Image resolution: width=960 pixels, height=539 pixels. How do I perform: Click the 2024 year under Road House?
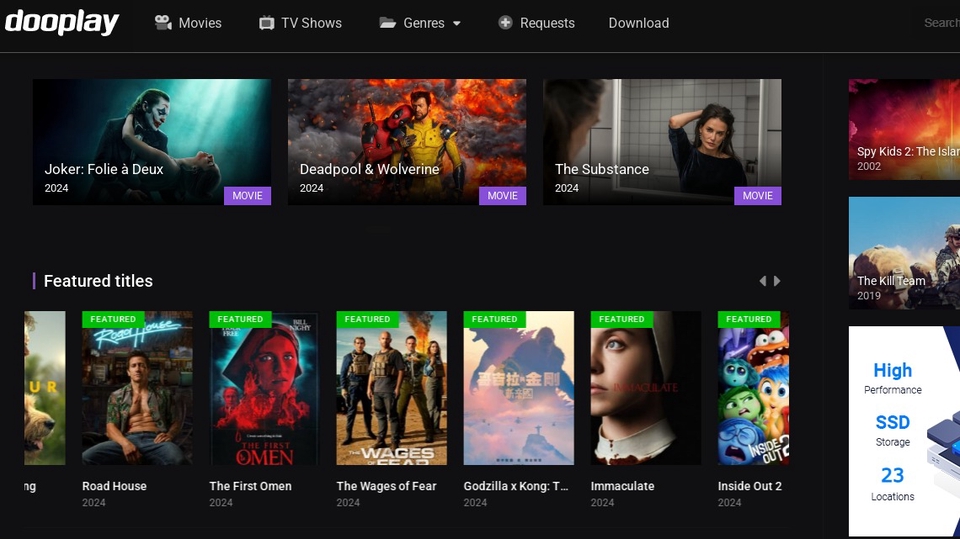point(94,502)
